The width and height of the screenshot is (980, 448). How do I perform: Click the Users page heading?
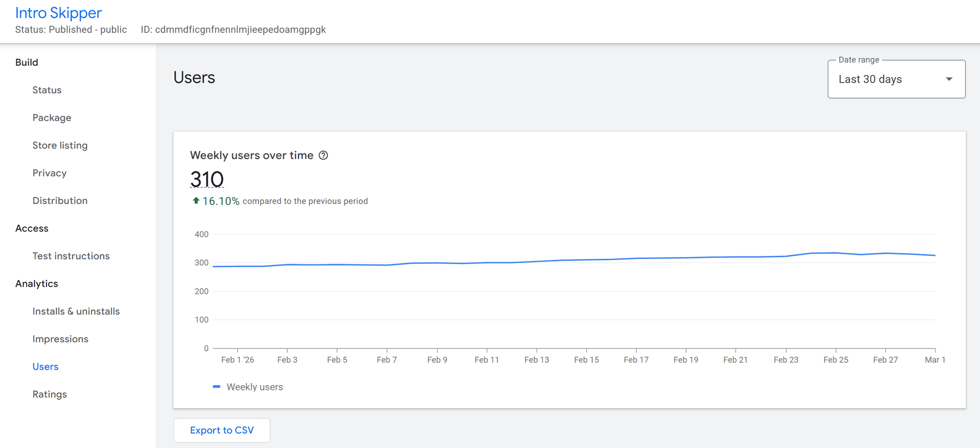point(194,77)
